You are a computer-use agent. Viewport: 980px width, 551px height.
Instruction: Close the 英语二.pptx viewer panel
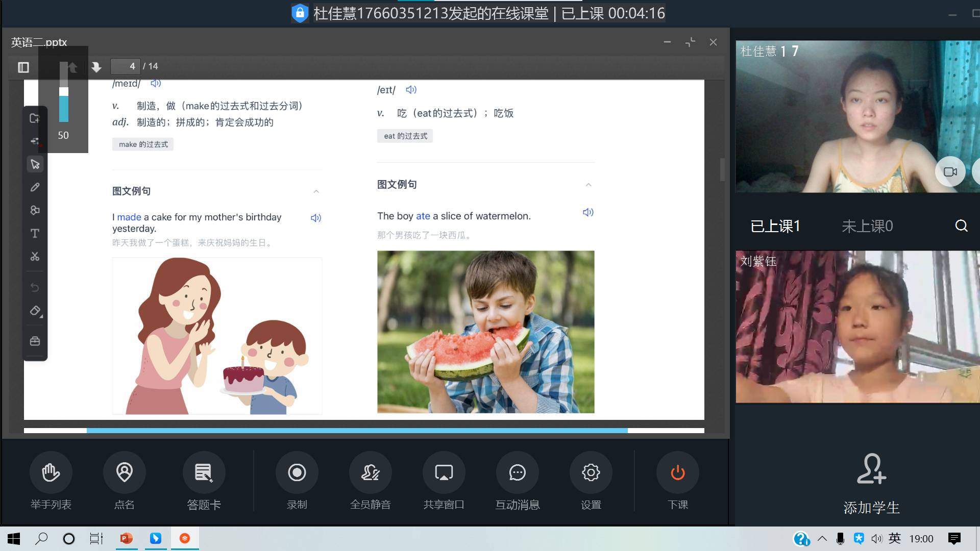pos(713,42)
